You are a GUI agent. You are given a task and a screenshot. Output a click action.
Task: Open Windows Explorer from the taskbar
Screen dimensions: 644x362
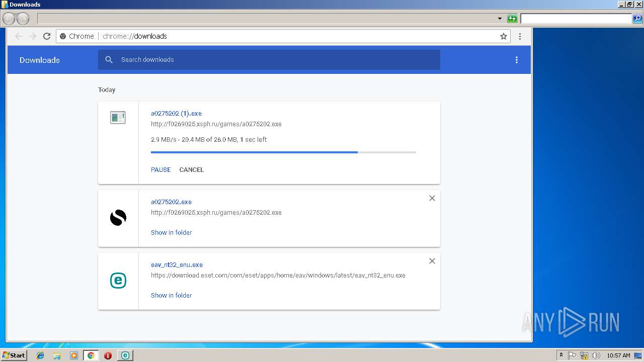57,355
